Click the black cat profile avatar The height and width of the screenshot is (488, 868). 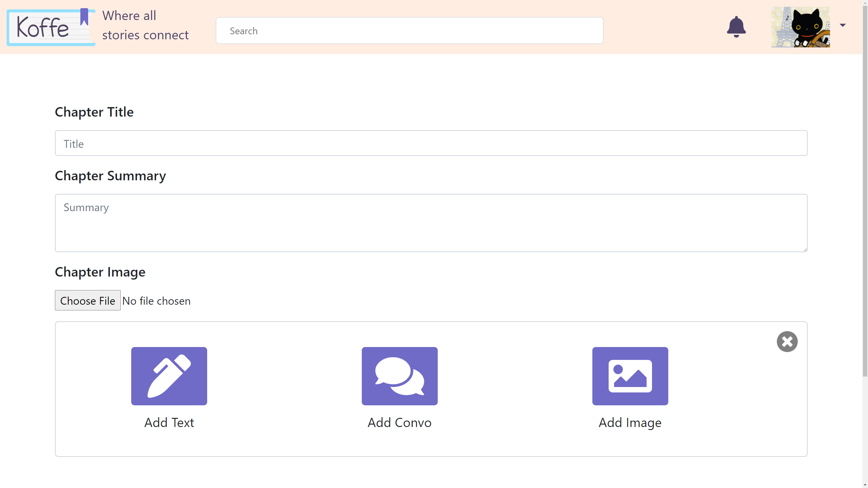point(801,27)
